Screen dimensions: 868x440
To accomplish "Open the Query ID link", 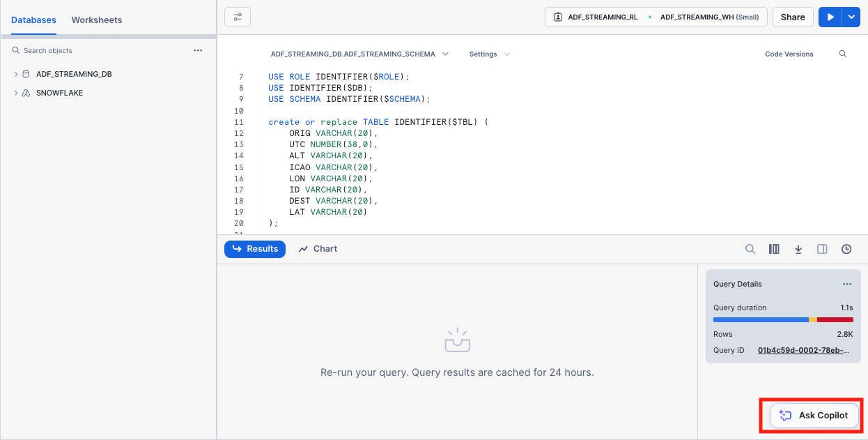I will click(x=803, y=350).
